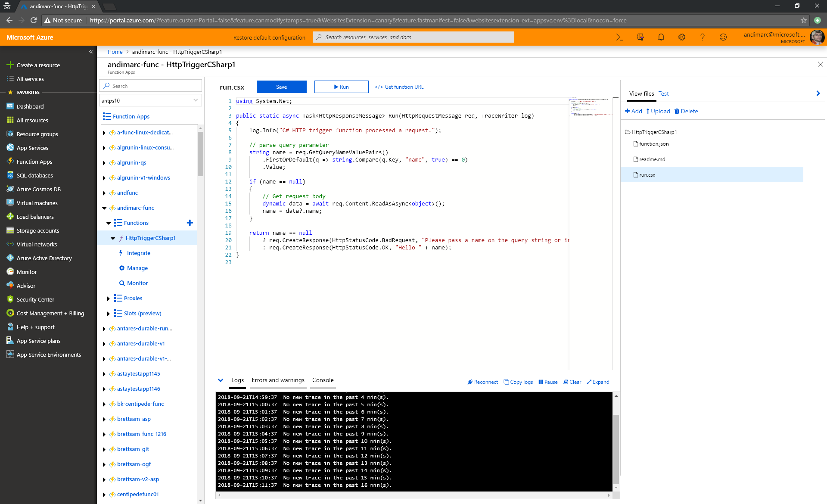Get the function URL
This screenshot has height=504, width=827.
tap(399, 87)
